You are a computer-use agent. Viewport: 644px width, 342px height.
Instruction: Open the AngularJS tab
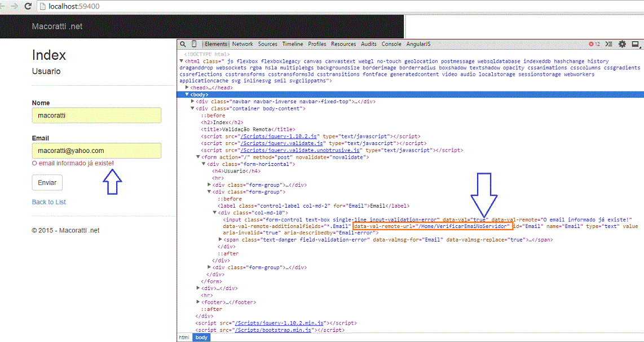[418, 44]
